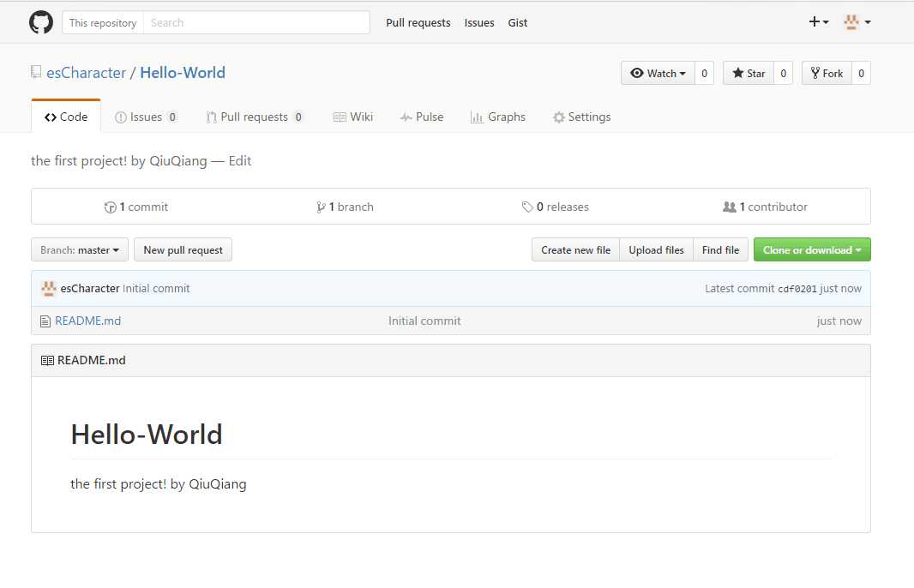Select the Code tab
Image resolution: width=914 pixels, height=588 pixels.
tap(66, 117)
